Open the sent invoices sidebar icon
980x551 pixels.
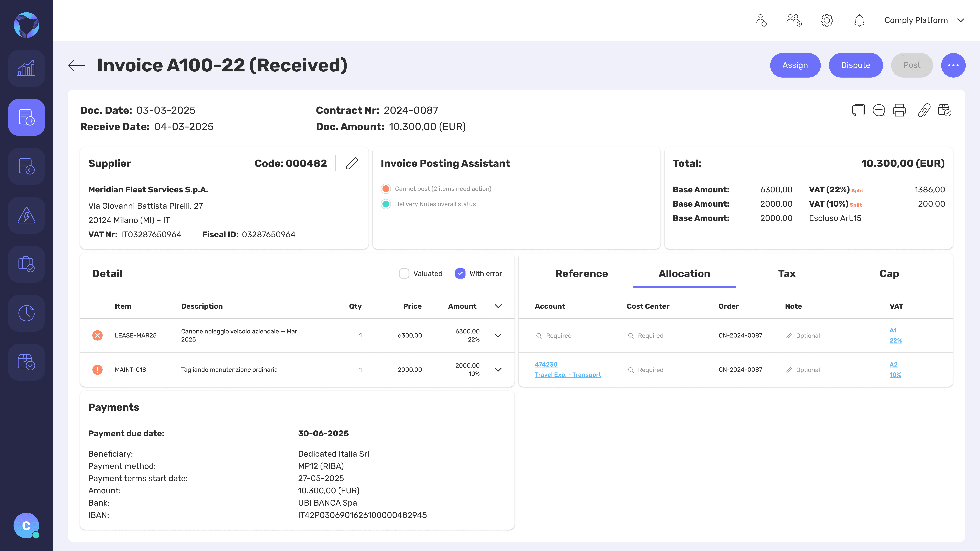pyautogui.click(x=26, y=166)
